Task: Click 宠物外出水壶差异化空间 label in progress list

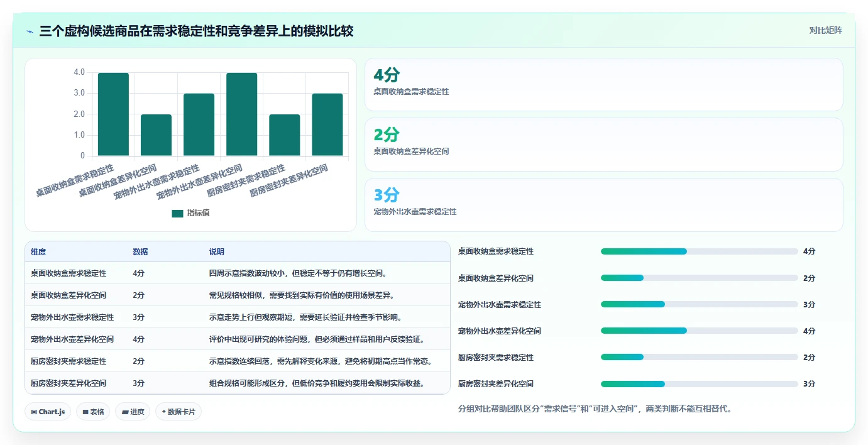Action: (499, 331)
